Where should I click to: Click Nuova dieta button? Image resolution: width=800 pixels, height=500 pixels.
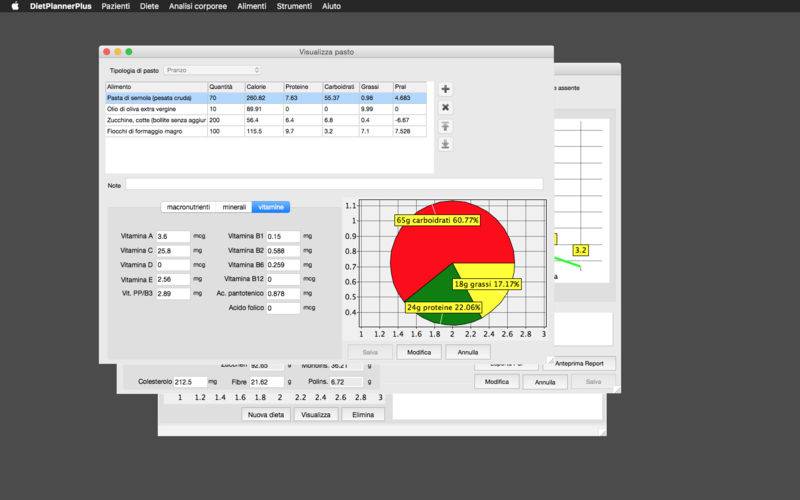(x=266, y=415)
